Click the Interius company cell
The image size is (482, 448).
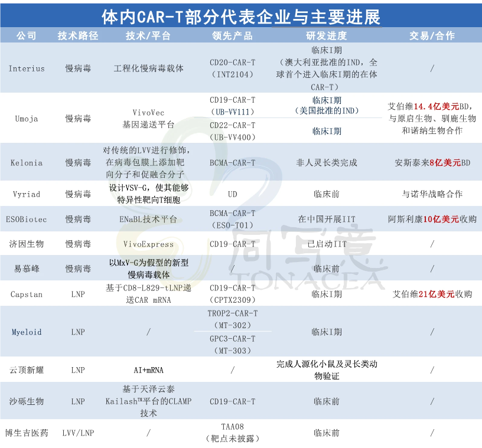pyautogui.click(x=27, y=68)
